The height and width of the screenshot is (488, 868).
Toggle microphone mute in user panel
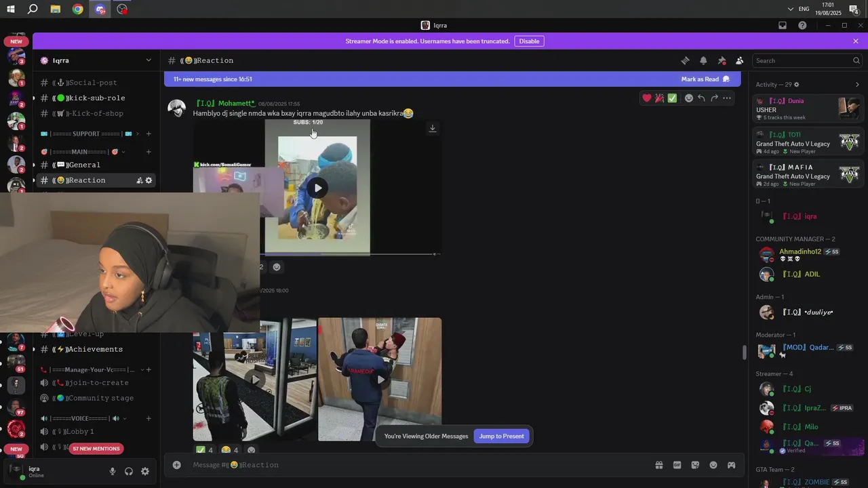(x=113, y=472)
